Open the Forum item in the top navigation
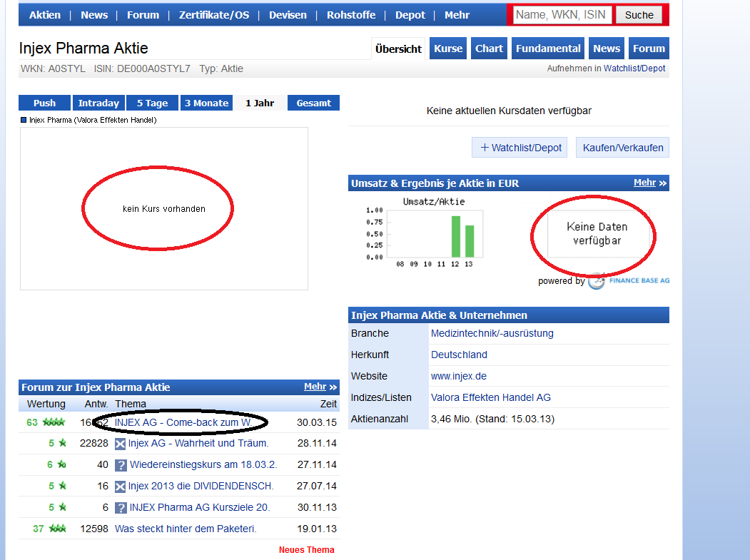 tap(143, 15)
